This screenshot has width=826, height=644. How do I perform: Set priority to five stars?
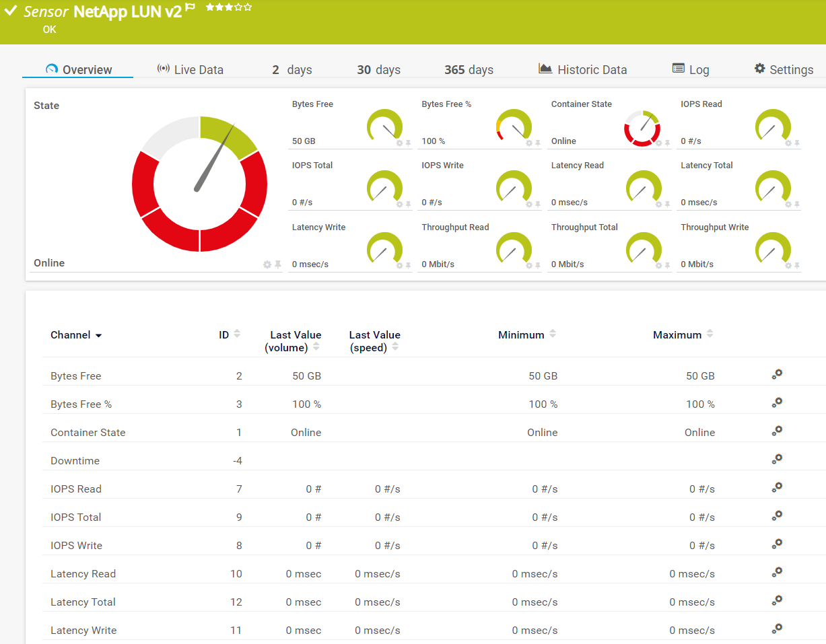coord(248,7)
